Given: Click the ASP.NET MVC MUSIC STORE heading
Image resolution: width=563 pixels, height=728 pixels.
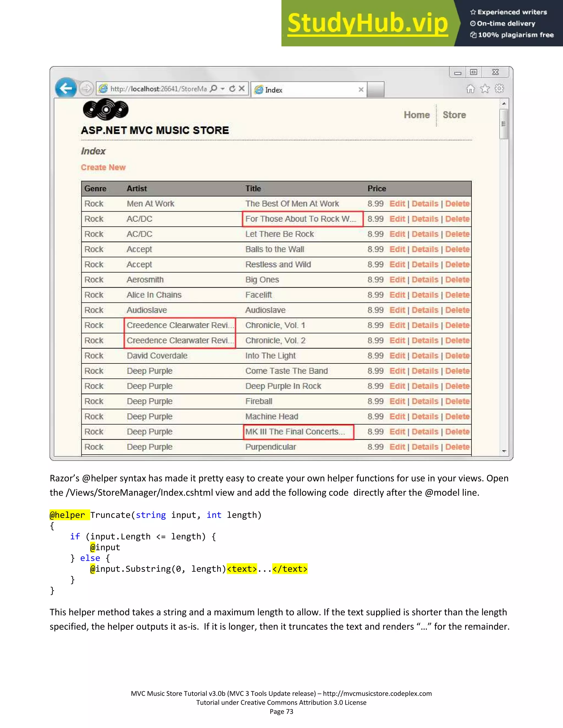Looking at the screenshot, I should click(x=155, y=130).
